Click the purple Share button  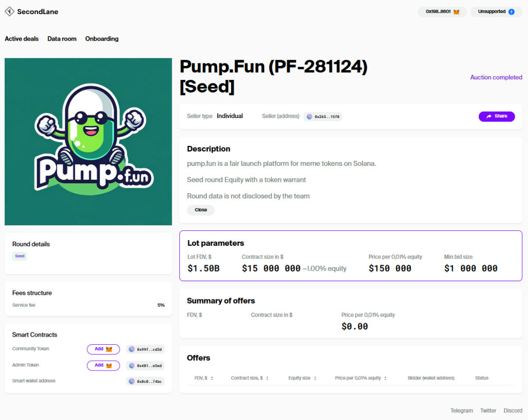click(x=497, y=116)
